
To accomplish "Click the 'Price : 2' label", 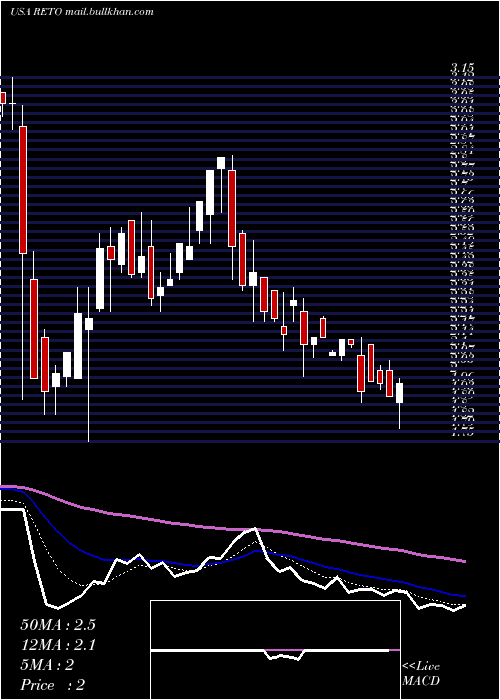I will (53, 685).
